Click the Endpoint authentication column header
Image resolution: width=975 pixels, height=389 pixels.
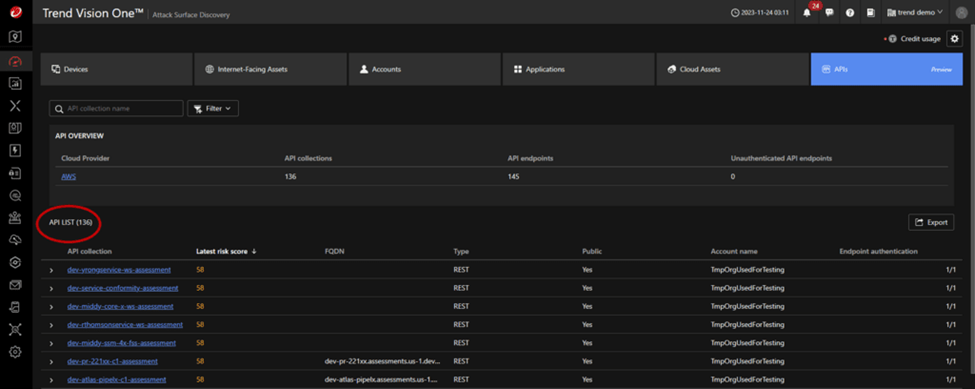878,252
